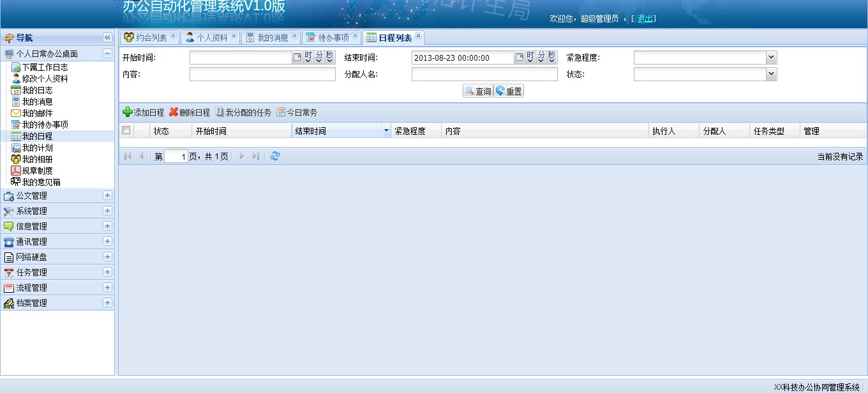Toggle the select-all checkbox in the grid header
Image resolution: width=868 pixels, height=393 pixels.
(x=126, y=130)
